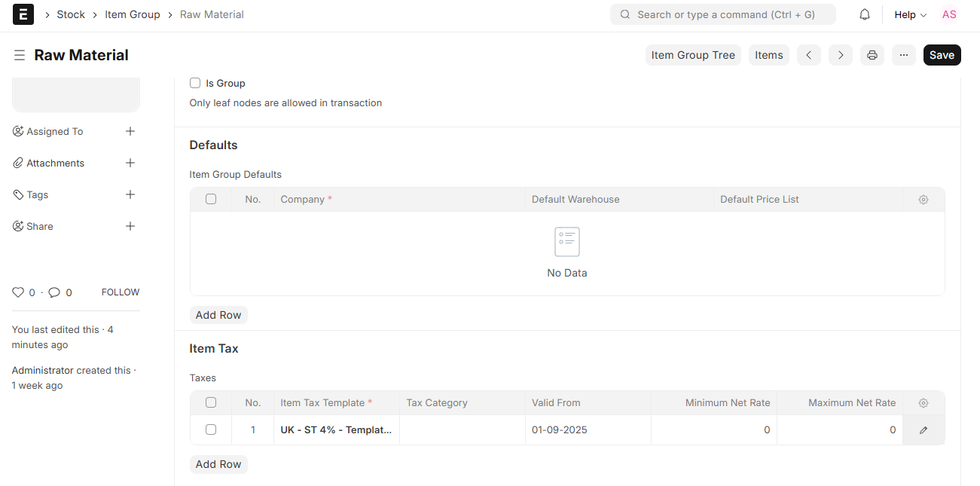980x486 pixels.
Task: Navigate to Item Group breadcrumb
Action: tap(132, 14)
